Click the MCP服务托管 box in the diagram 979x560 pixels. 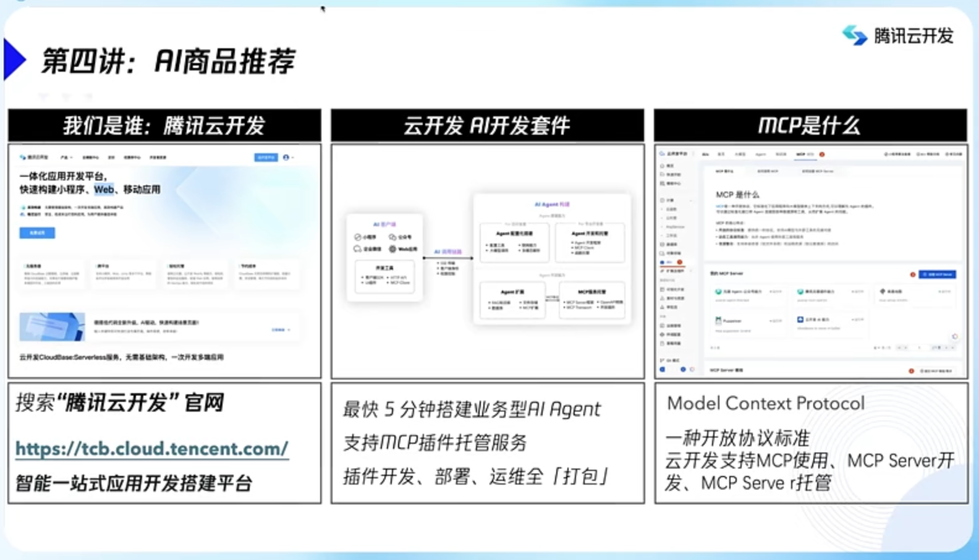coord(592,300)
